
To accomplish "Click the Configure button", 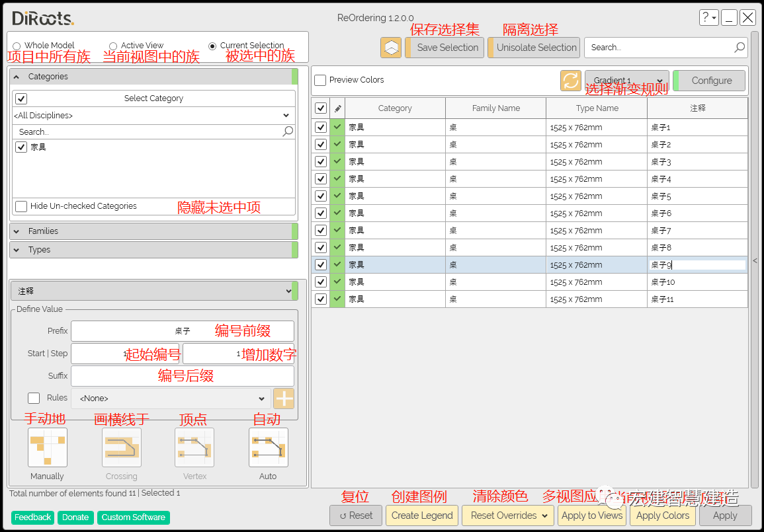I will tap(709, 81).
